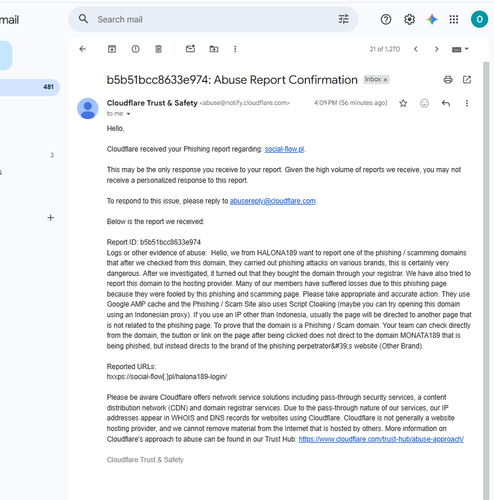Go to the newer message
Viewport: 494px width, 500px height.
(416, 49)
